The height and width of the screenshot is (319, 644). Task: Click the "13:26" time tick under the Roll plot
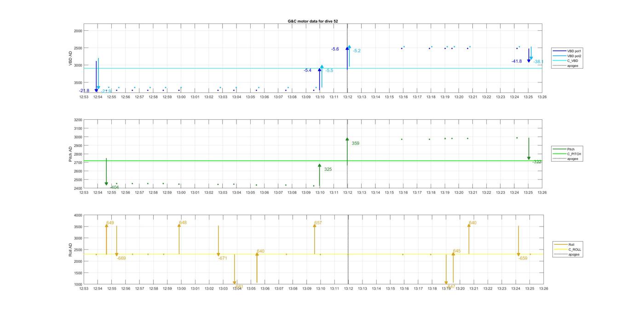543,289
